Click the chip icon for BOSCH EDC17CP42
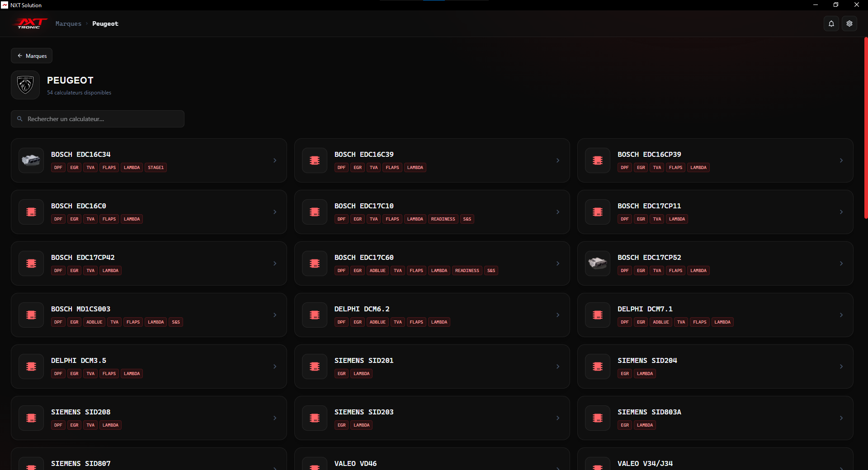The image size is (868, 470). (31, 263)
